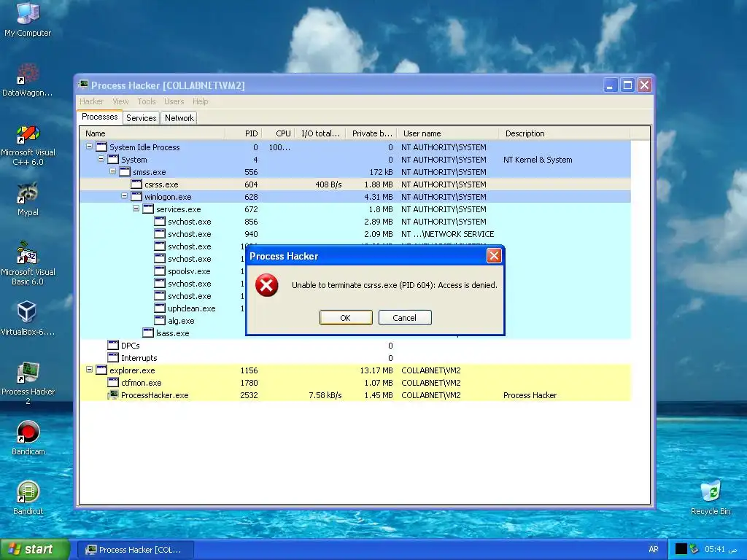
Task: Click csrss.exe 408 B/s I/O value
Action: [x=328, y=184]
